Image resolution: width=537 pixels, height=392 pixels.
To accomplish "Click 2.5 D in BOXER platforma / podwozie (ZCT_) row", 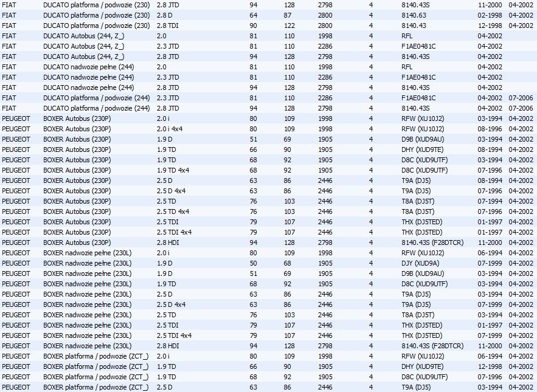I will click(164, 387).
